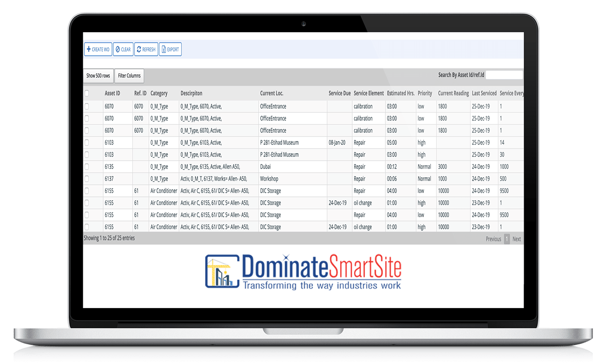Click the "Dubai" location cell
Viewport: 607px width, 364px height.
click(x=266, y=167)
